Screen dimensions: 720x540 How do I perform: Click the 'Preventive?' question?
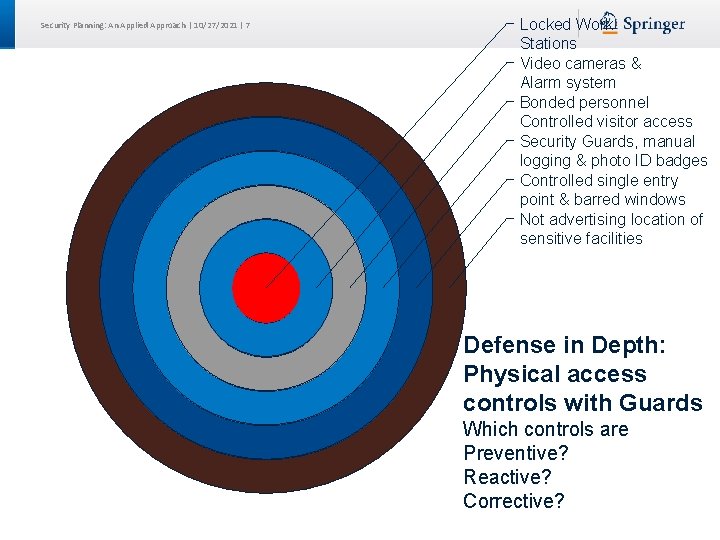coord(516,453)
